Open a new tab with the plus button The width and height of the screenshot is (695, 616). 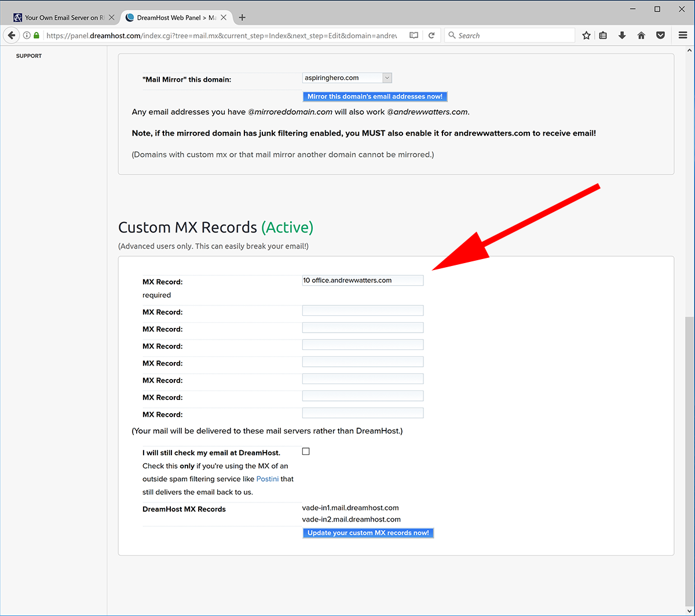coord(242,17)
